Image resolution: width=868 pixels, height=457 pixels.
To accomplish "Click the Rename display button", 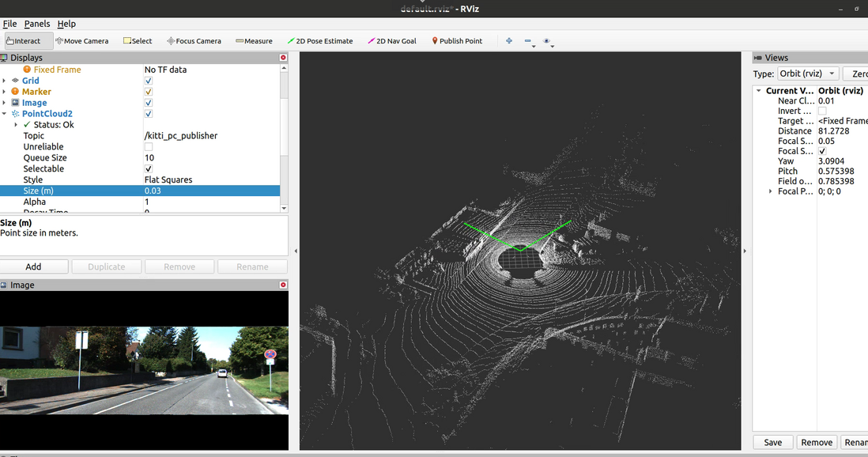I will point(252,266).
